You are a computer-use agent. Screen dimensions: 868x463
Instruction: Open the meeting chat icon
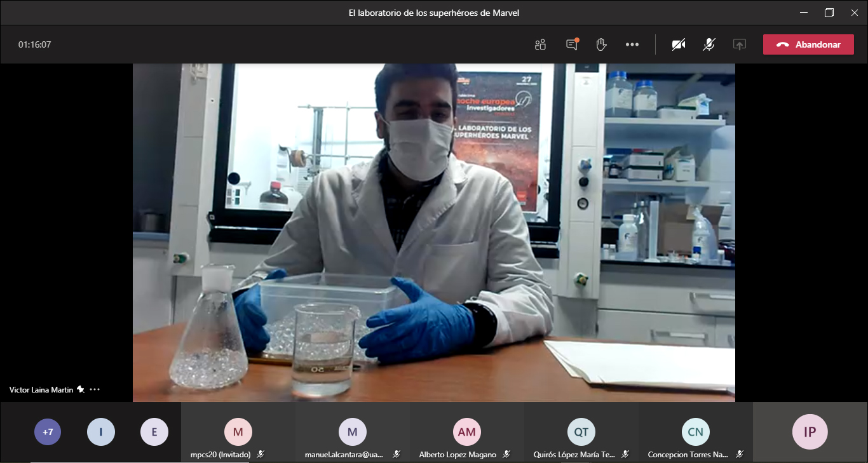(x=572, y=44)
